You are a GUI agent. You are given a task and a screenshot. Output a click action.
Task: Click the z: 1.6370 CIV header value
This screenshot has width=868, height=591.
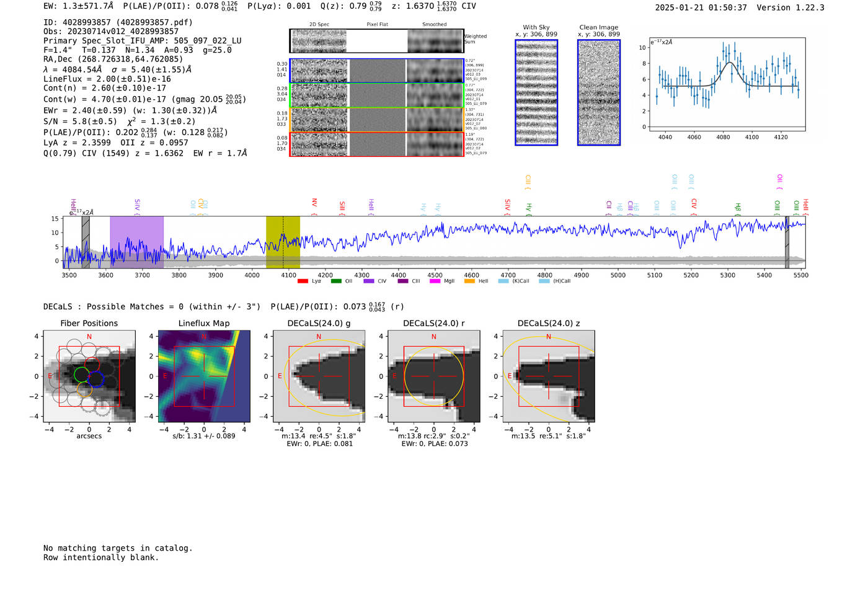pos(434,6)
